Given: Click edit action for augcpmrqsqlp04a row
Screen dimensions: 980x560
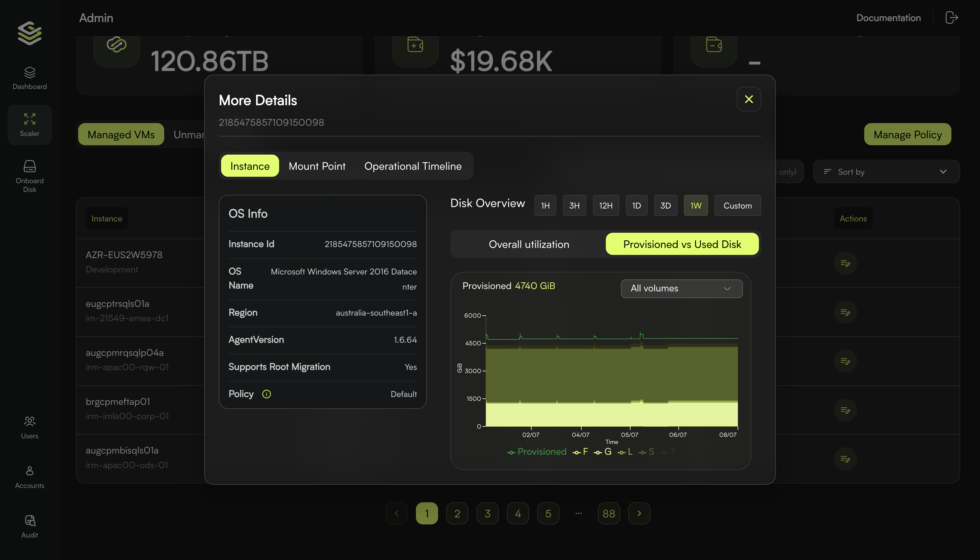Looking at the screenshot, I should tap(845, 361).
